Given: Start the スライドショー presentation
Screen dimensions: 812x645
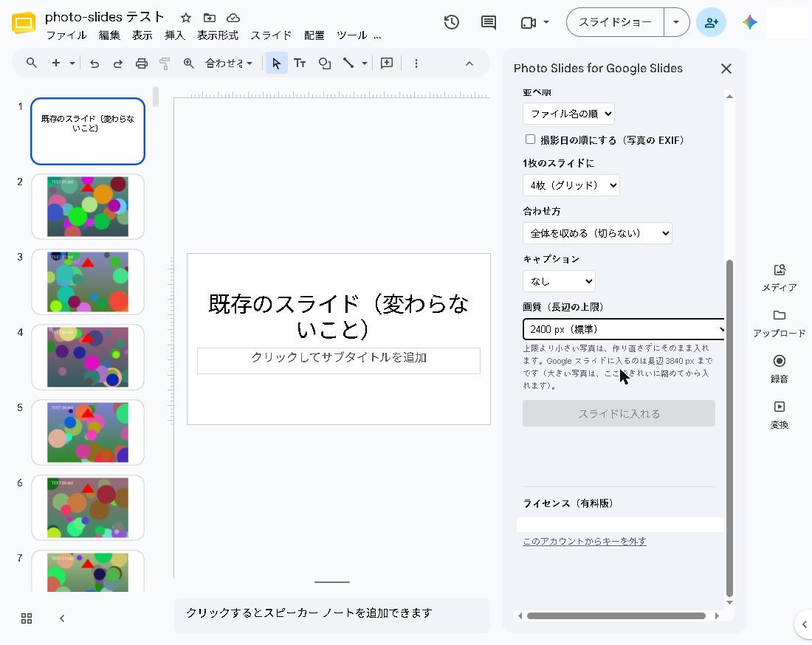Looking at the screenshot, I should point(615,22).
